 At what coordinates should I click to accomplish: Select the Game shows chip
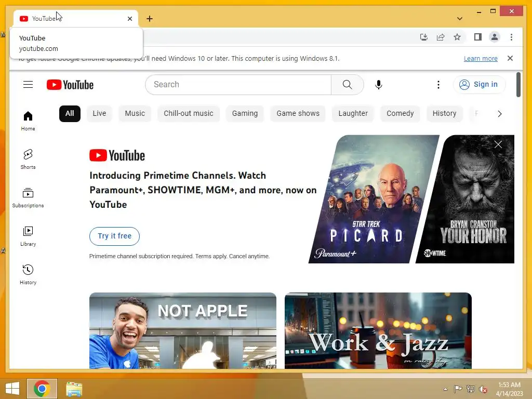coord(298,113)
